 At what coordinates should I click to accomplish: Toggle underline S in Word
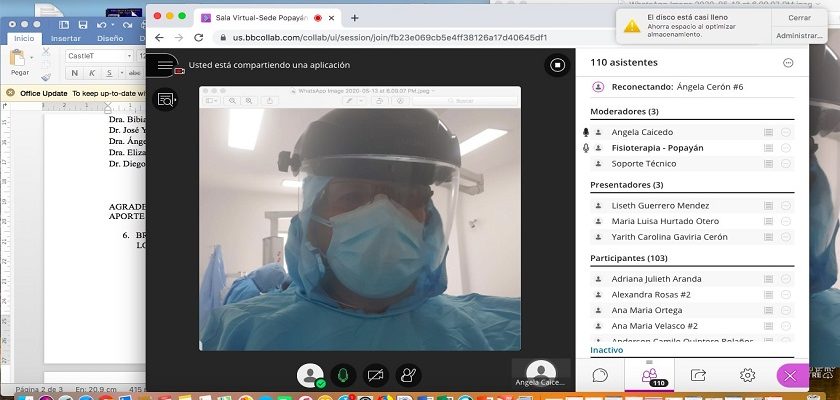109,73
